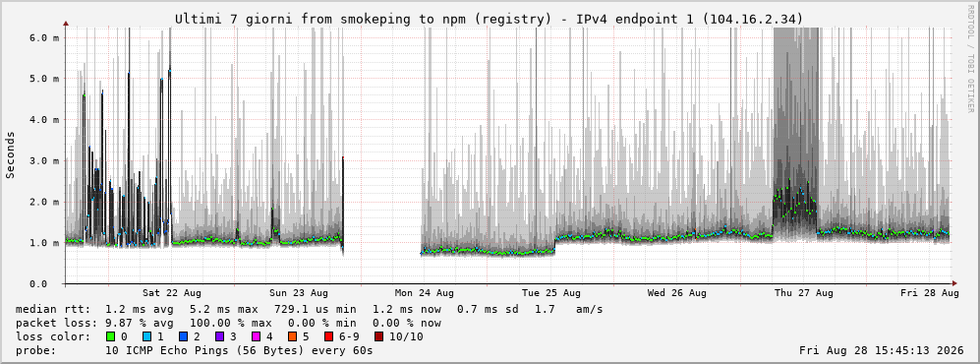The width and height of the screenshot is (980, 364).
Task: Click the dark red 10/10 loss swatch
Action: pyautogui.click(x=378, y=336)
